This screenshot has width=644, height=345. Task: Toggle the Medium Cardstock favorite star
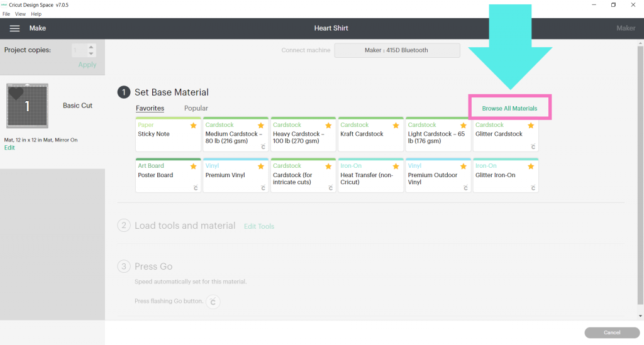[261, 126]
